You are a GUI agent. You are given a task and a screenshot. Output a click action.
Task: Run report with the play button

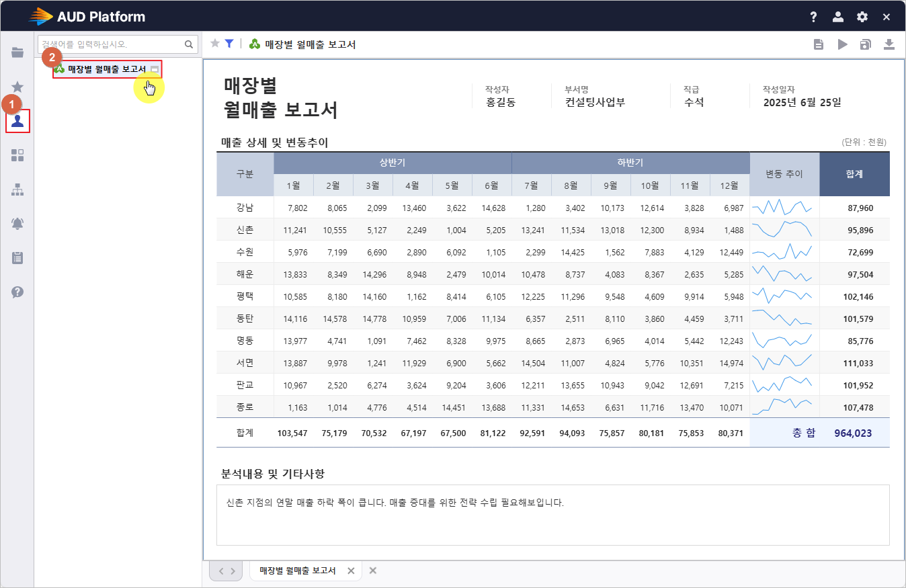tap(842, 44)
